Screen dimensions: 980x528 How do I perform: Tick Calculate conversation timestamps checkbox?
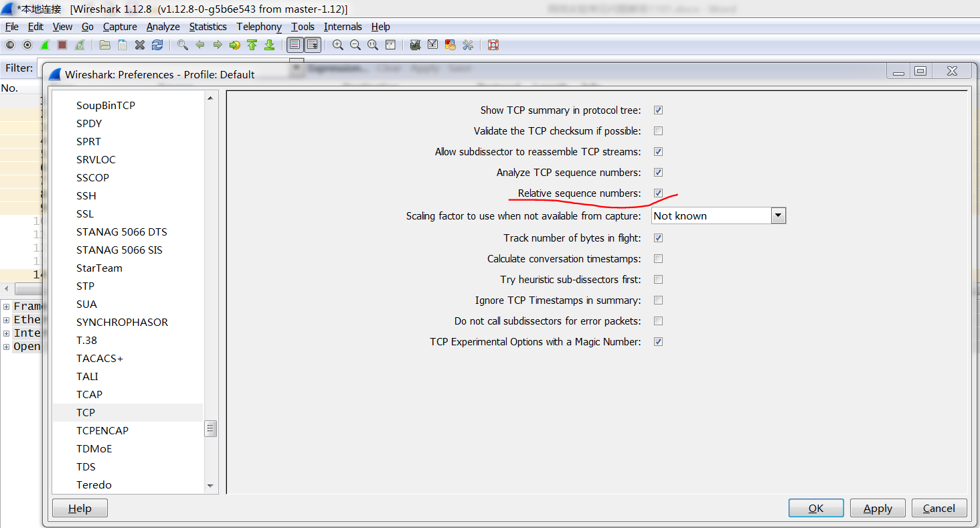click(658, 259)
